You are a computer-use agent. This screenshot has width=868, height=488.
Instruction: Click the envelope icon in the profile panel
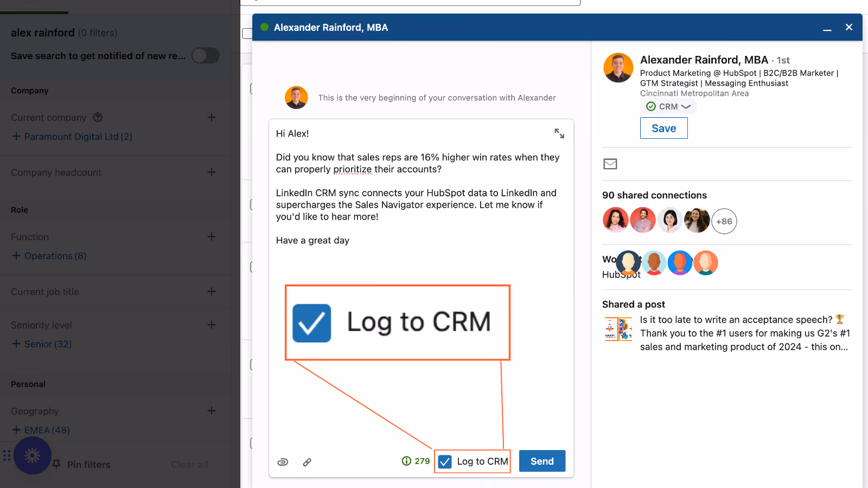click(610, 164)
